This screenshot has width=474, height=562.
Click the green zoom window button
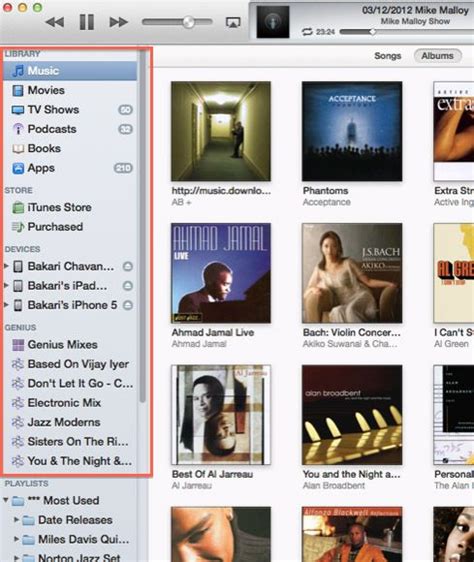pos(38,8)
